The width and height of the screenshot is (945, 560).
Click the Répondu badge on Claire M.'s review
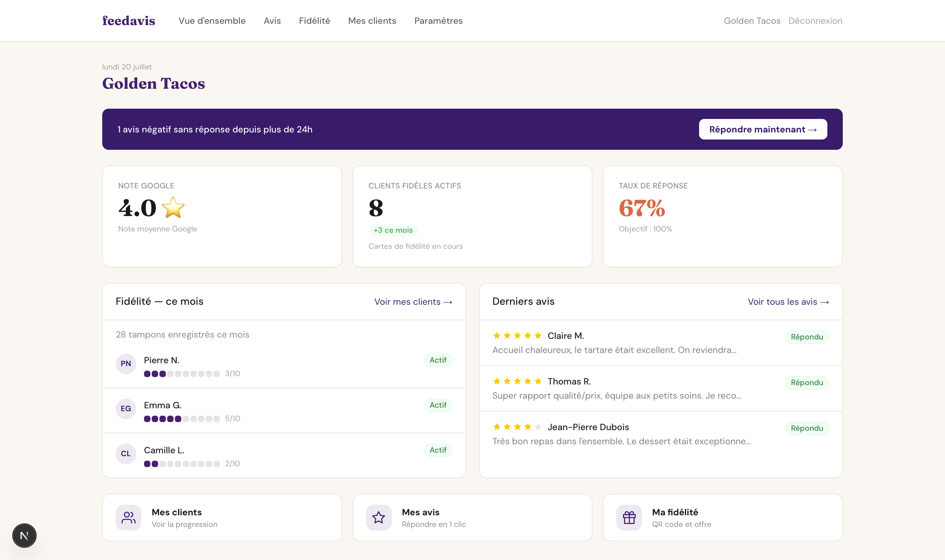807,337
